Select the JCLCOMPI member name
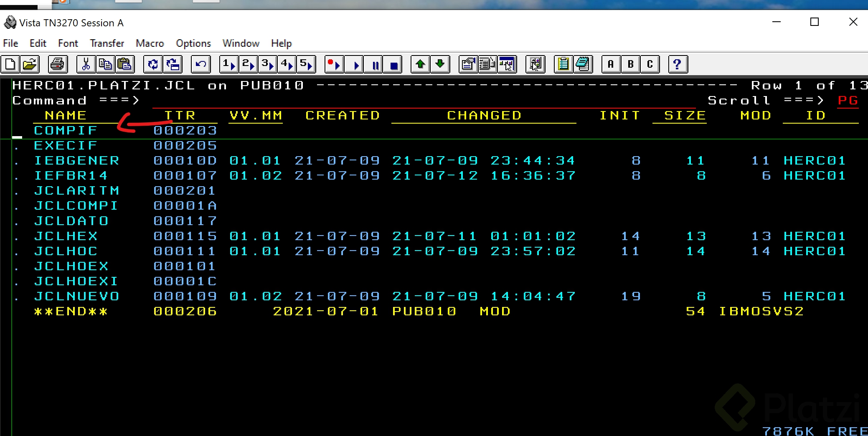The width and height of the screenshot is (868, 436). point(76,206)
